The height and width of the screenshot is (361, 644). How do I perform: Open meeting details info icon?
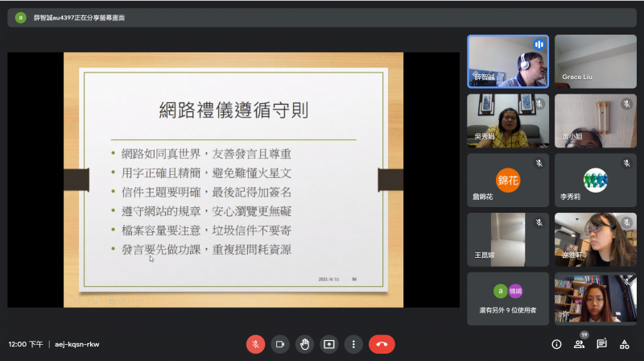(556, 344)
